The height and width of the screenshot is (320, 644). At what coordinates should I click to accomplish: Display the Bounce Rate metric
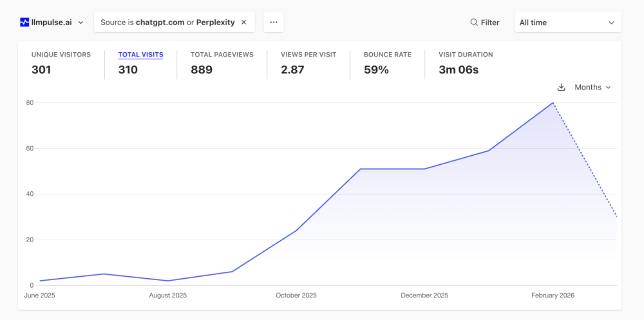click(x=387, y=62)
